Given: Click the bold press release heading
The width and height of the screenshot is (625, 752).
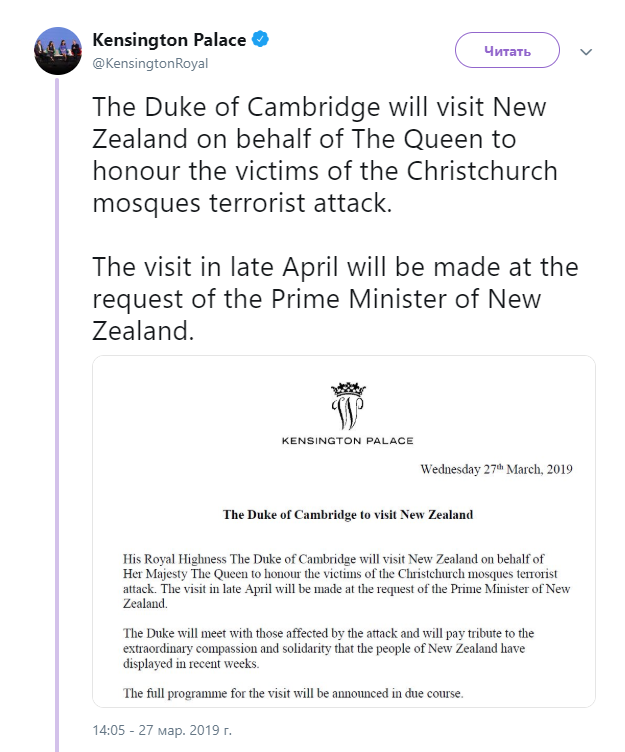Looking at the screenshot, I should coord(347,515).
